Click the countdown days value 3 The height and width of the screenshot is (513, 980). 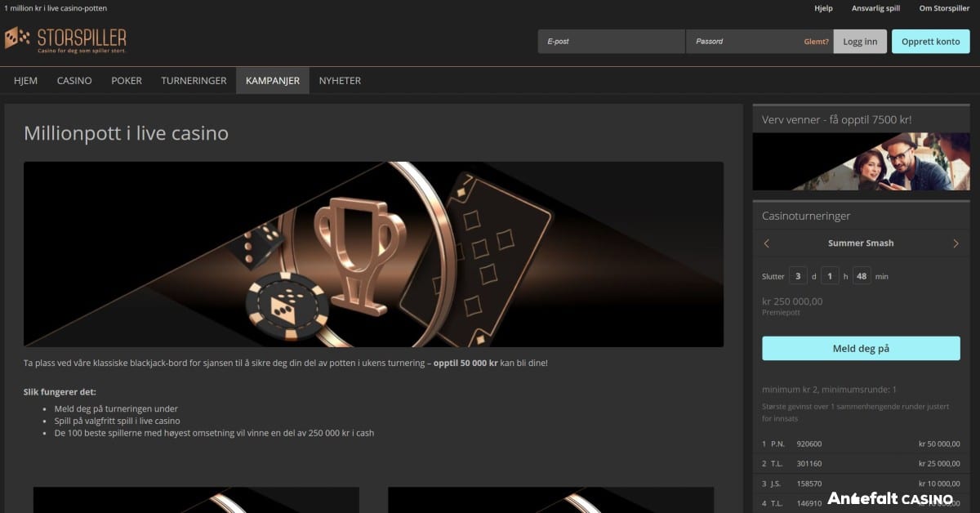coord(798,276)
